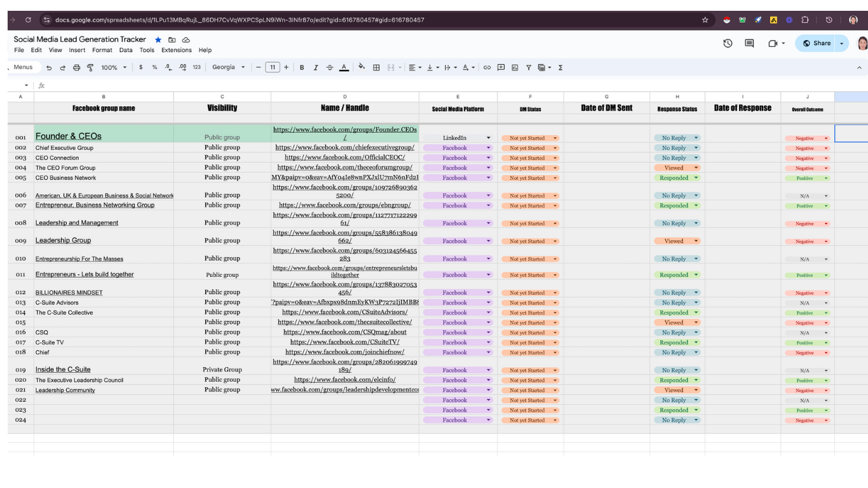Open the Insert menu
Image resolution: width=868 pixels, height=488 pixels.
point(77,50)
